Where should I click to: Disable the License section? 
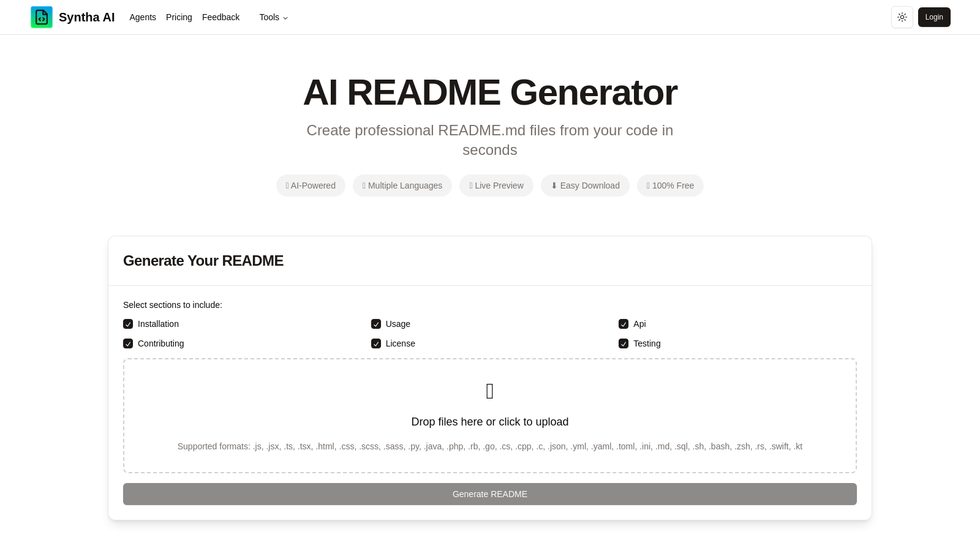point(376,343)
